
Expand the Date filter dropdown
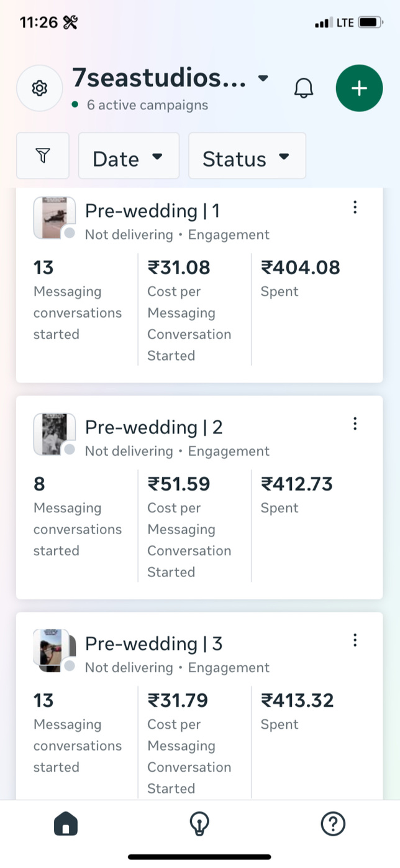(x=129, y=156)
